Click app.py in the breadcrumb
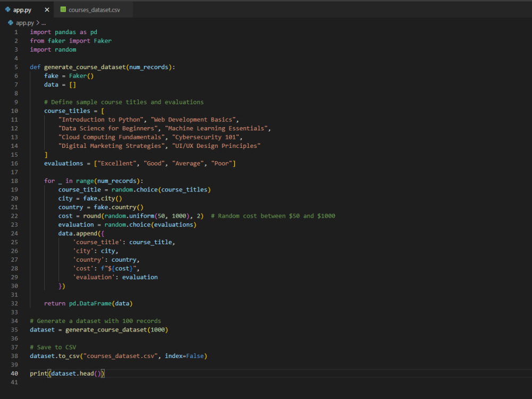532x399 pixels. (25, 23)
